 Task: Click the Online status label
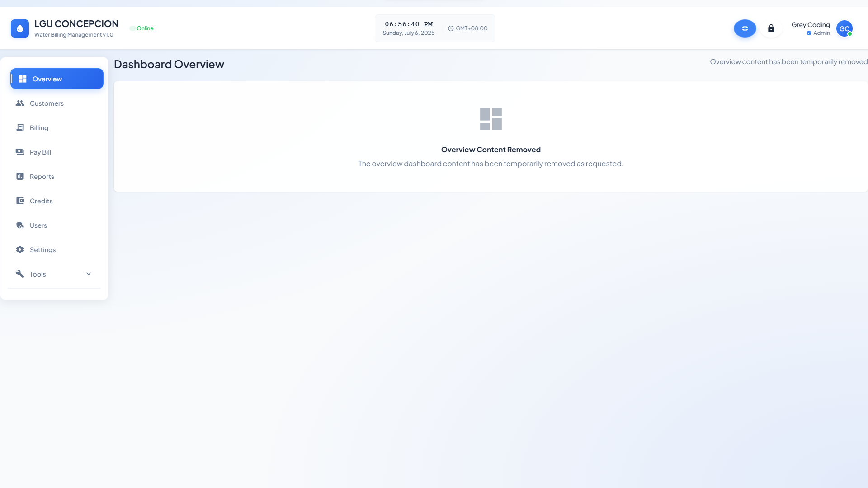click(145, 28)
